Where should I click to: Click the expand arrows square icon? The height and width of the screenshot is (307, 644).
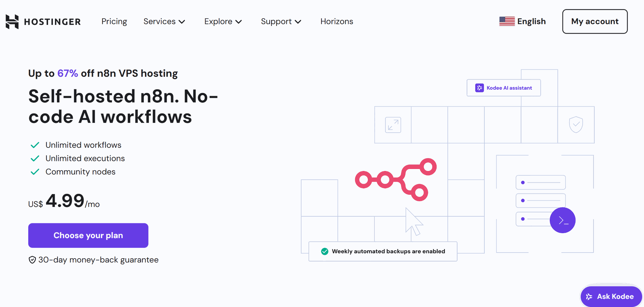coord(393,125)
